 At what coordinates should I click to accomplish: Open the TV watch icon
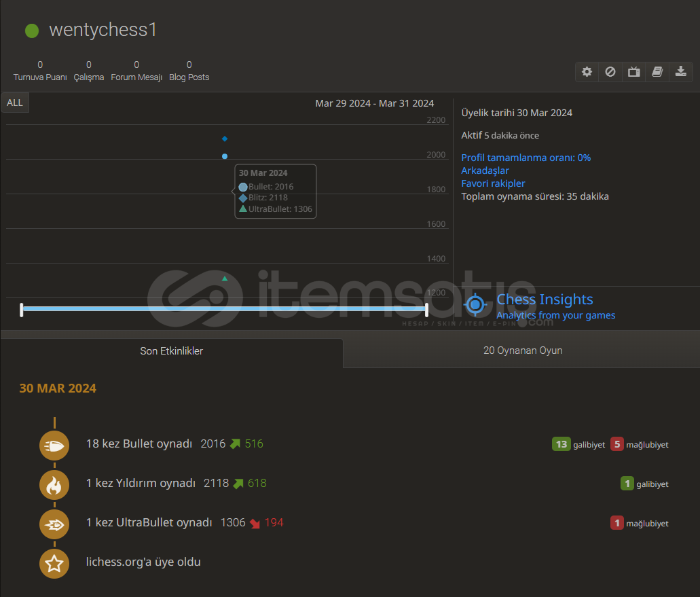point(633,72)
